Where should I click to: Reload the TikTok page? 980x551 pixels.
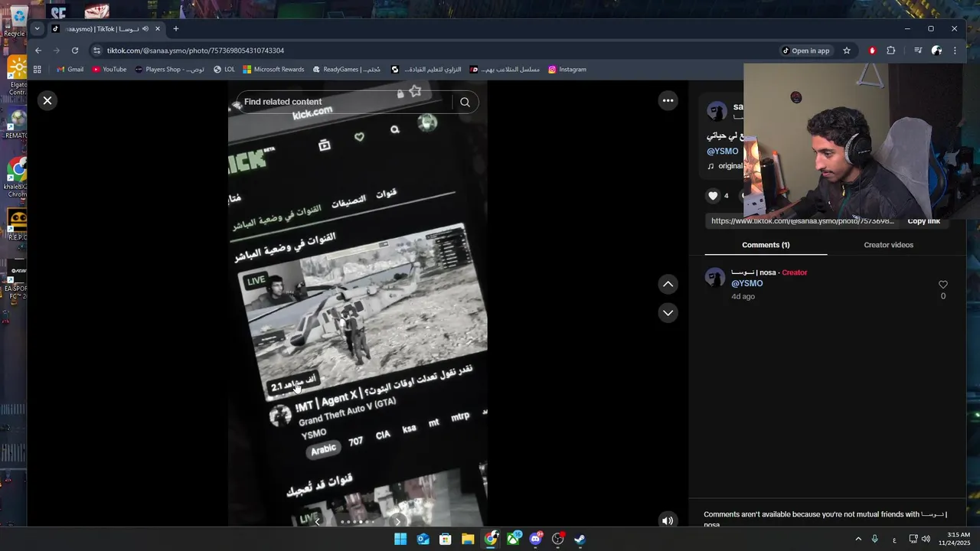point(75,51)
